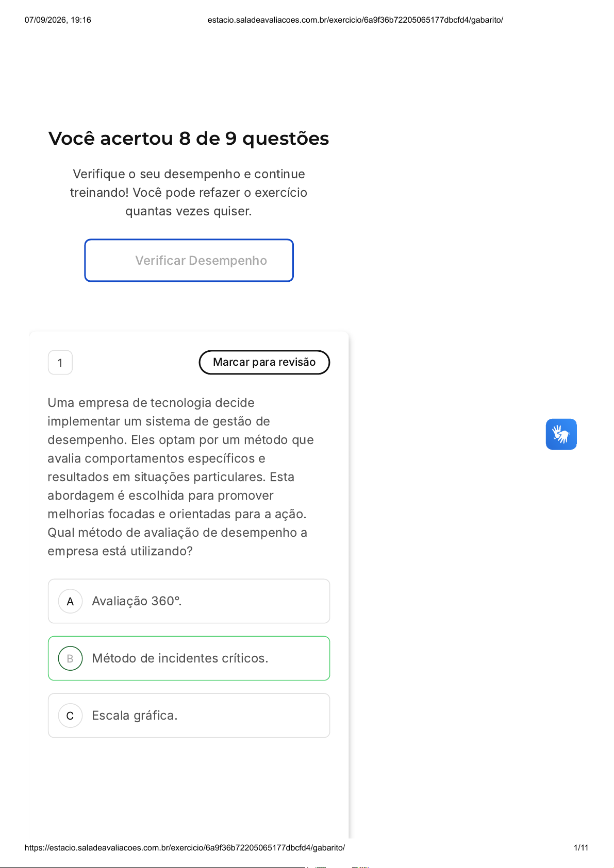Choose the answer text Escala gráfica

tap(135, 716)
